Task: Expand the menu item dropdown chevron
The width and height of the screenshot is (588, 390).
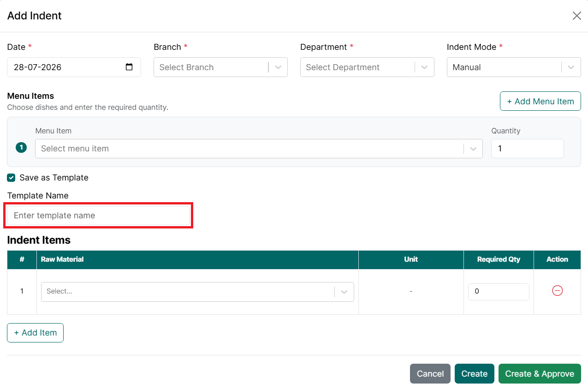Action: point(473,149)
